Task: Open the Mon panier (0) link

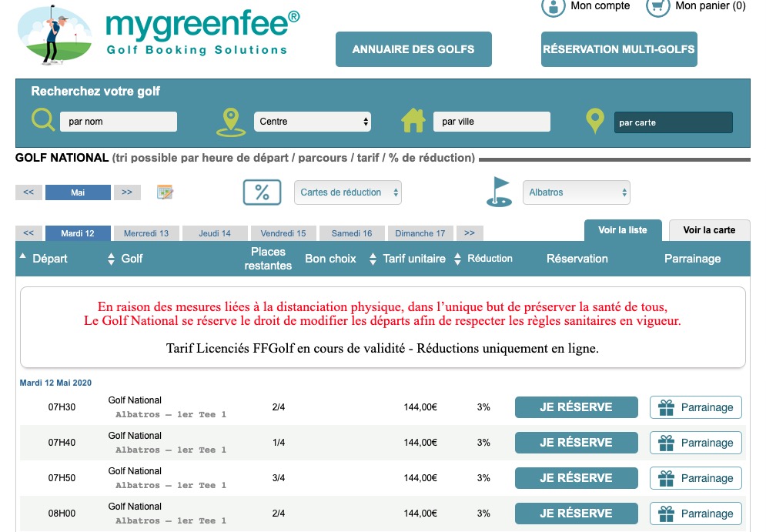Action: click(x=711, y=6)
